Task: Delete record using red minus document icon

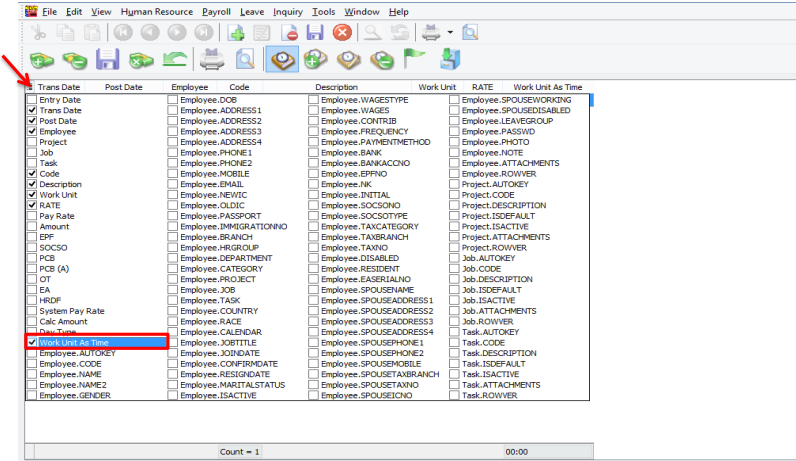Action: (289, 32)
